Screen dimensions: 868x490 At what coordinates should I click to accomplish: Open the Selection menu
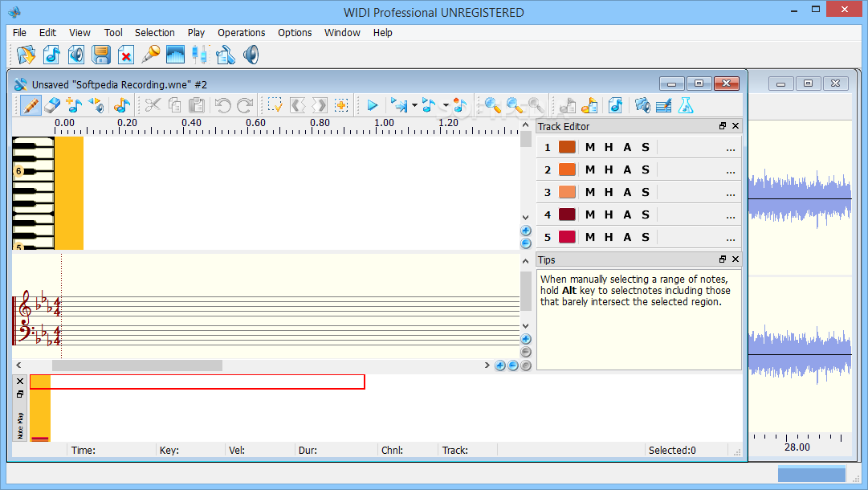click(x=154, y=33)
